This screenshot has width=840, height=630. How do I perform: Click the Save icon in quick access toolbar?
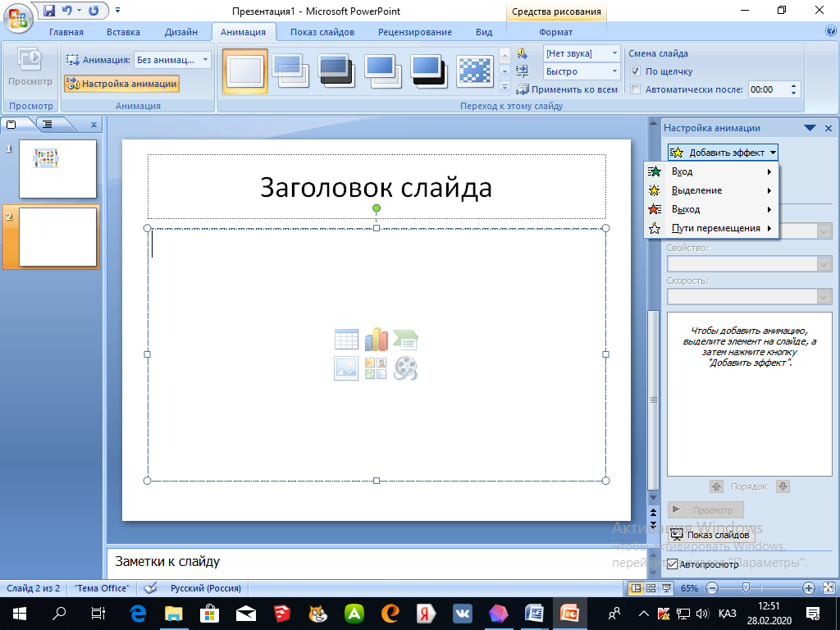49,11
